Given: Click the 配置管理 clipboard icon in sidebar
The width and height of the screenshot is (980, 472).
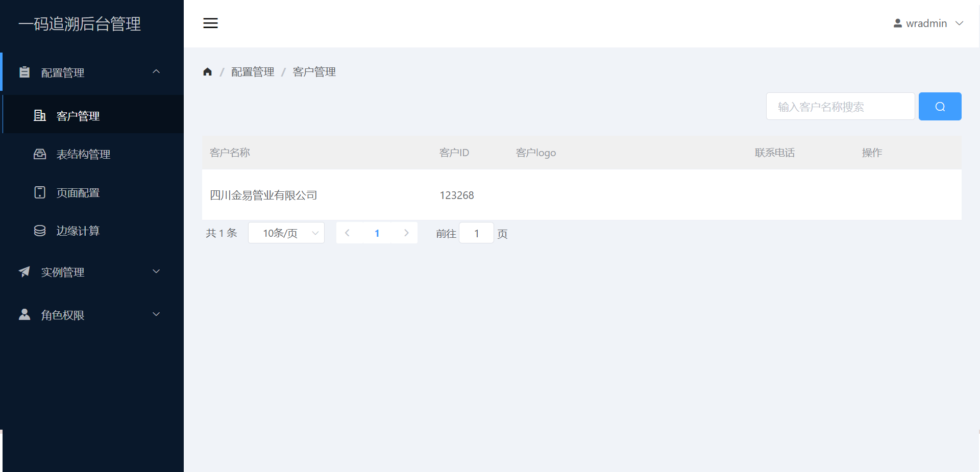Looking at the screenshot, I should pyautogui.click(x=24, y=72).
